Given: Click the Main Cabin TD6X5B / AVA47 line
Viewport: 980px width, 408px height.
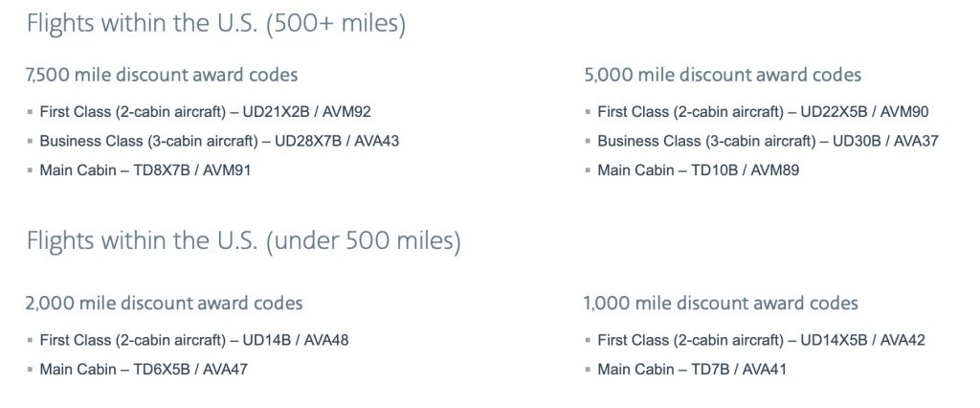Looking at the screenshot, I should 144,369.
